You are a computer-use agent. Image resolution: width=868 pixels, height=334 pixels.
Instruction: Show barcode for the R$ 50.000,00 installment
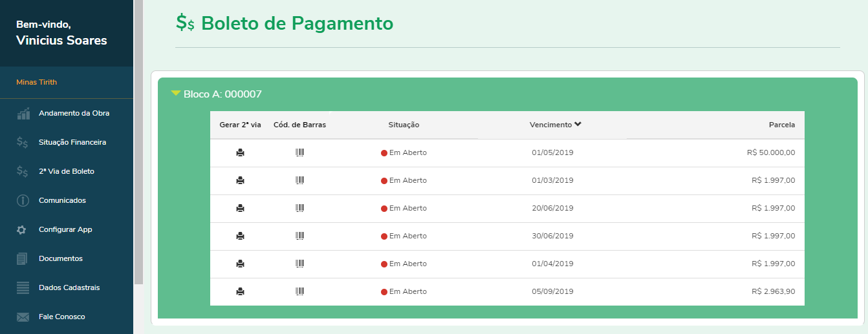click(x=299, y=152)
